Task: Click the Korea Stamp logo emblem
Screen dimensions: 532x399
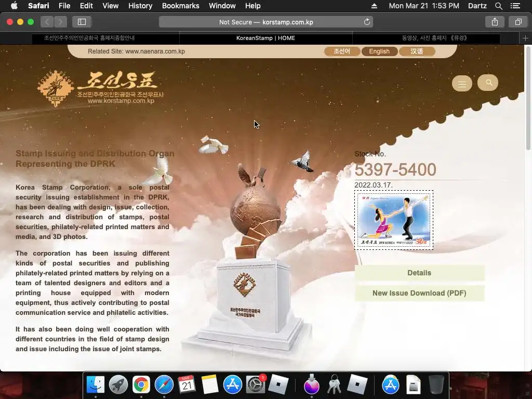Action: [x=56, y=88]
